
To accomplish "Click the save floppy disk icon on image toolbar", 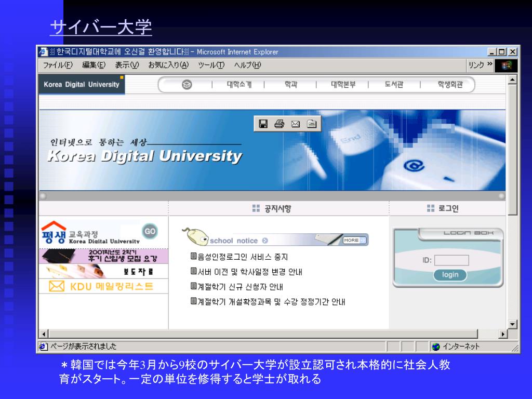I will click(263, 124).
